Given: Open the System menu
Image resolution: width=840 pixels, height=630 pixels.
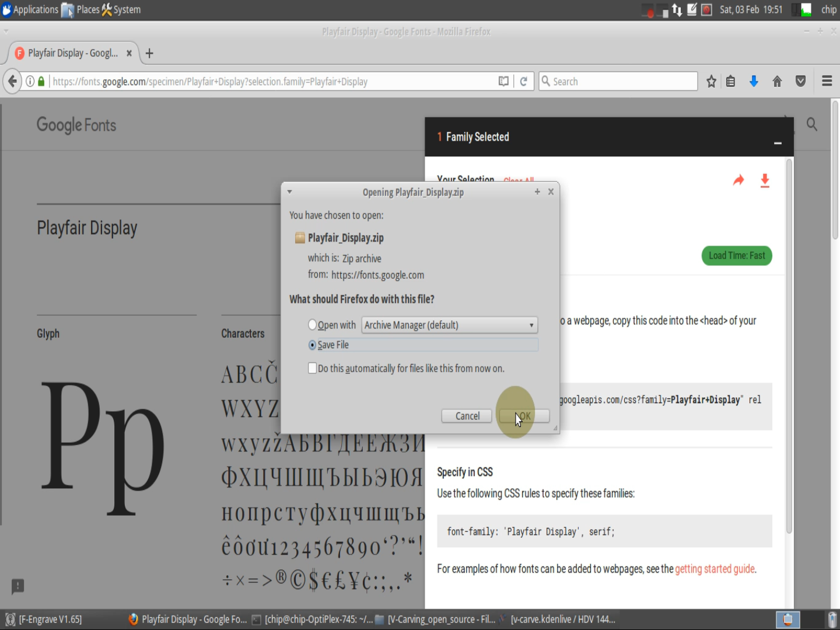Looking at the screenshot, I should point(121,10).
